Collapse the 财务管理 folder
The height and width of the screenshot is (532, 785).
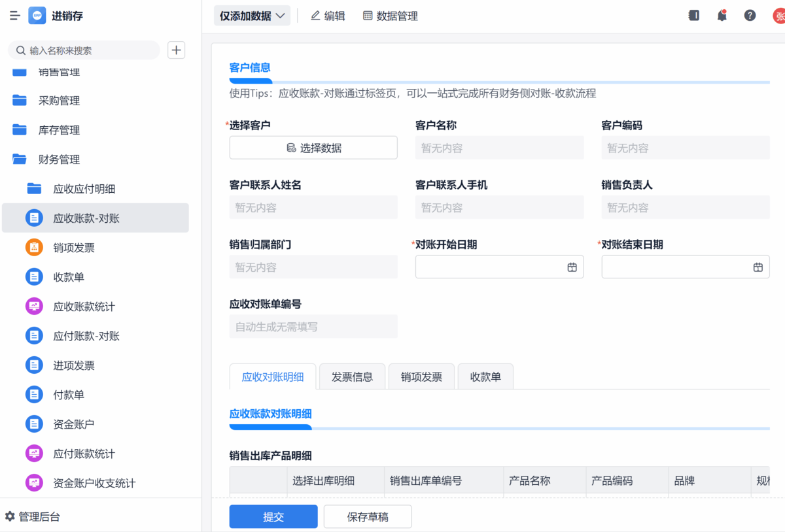(59, 159)
